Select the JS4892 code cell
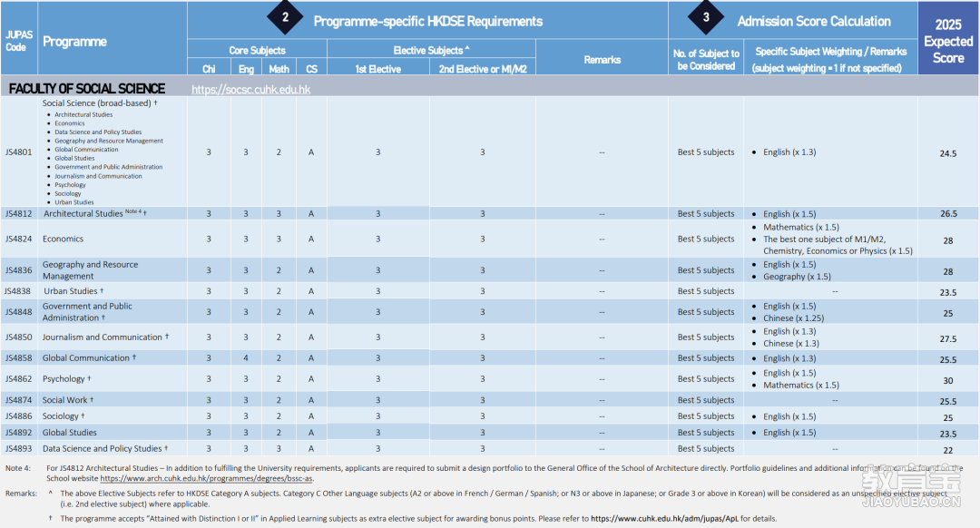The image size is (980, 528). click(19, 433)
